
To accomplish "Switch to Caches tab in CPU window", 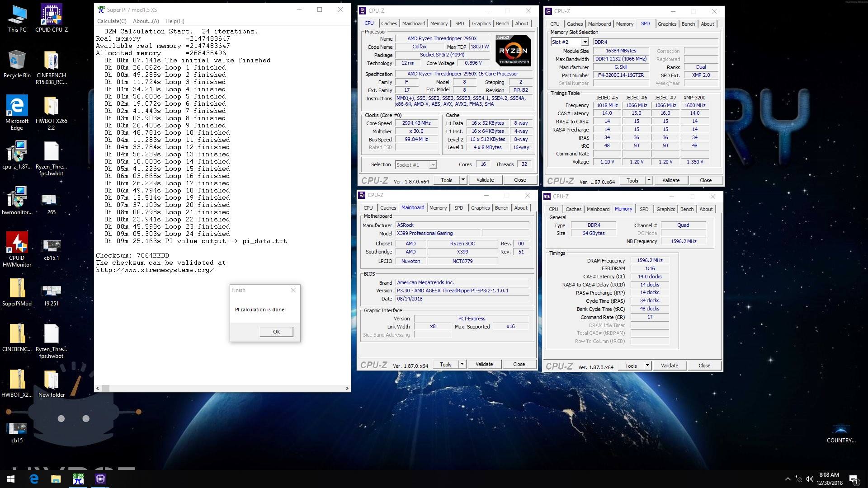I will tap(389, 23).
